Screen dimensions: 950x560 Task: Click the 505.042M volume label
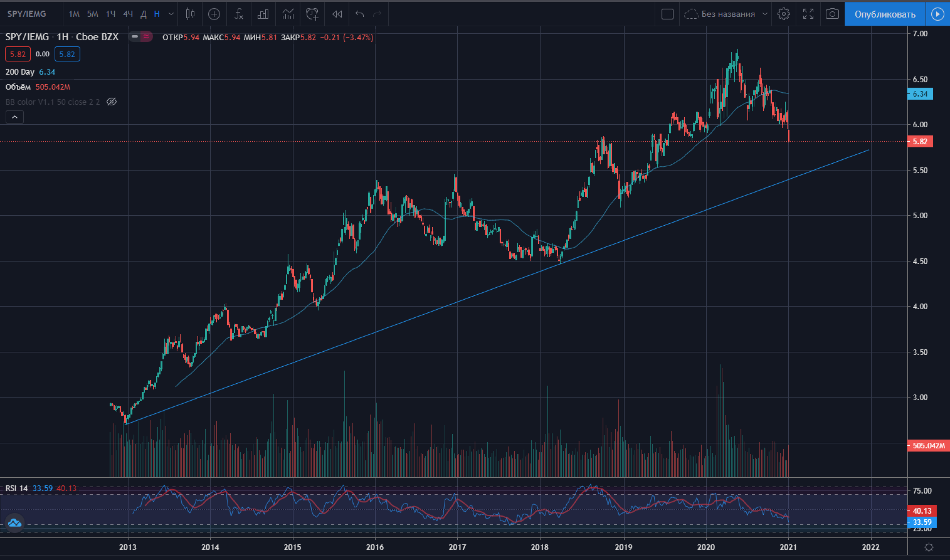click(929, 445)
